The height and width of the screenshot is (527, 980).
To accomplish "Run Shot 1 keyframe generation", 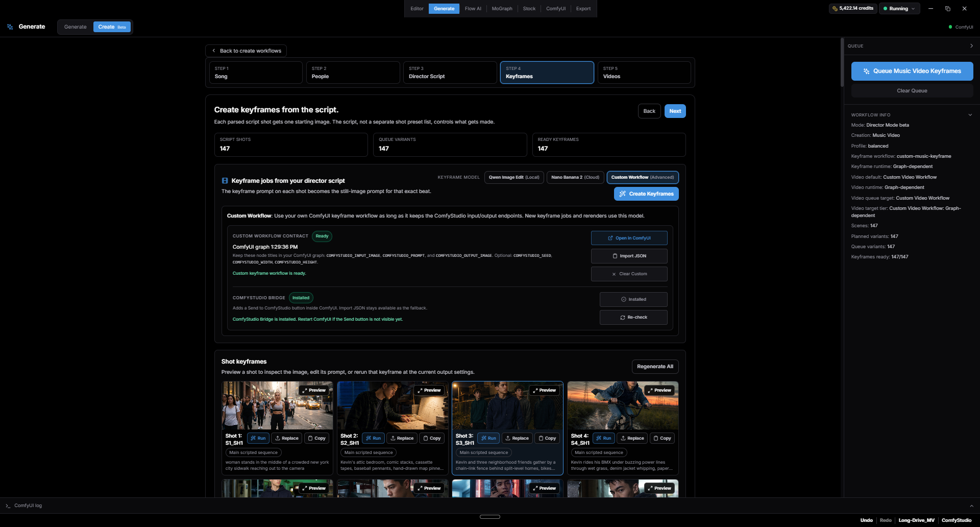I will [x=258, y=438].
